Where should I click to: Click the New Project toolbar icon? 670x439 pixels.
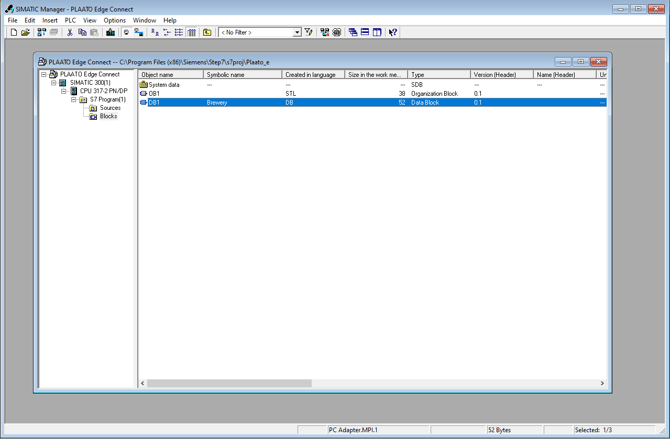pos(13,33)
